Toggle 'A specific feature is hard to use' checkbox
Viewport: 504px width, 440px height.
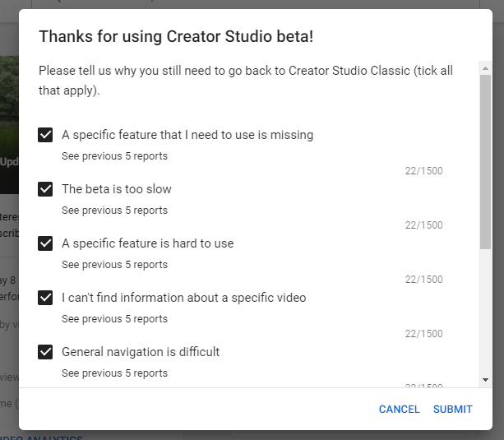coord(45,243)
